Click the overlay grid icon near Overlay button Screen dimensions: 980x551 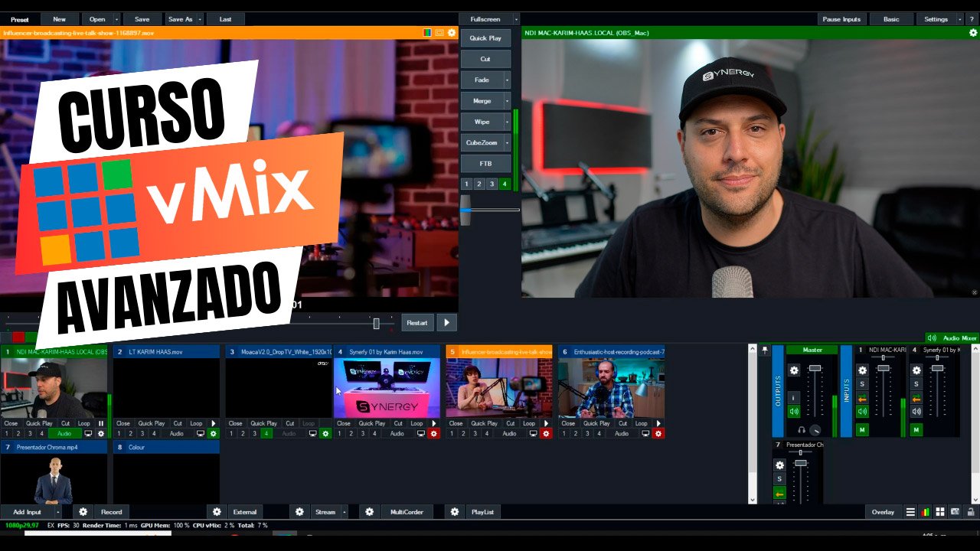[x=940, y=511]
